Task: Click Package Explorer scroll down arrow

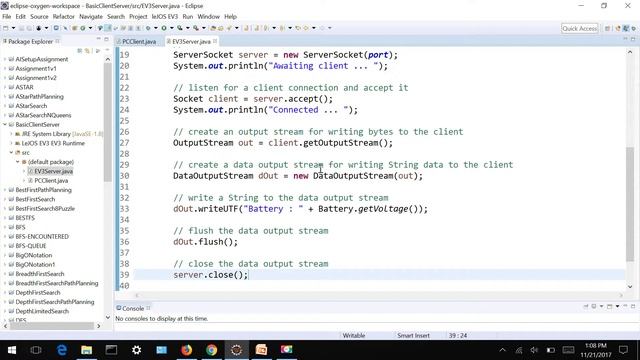Action: pos(108,317)
